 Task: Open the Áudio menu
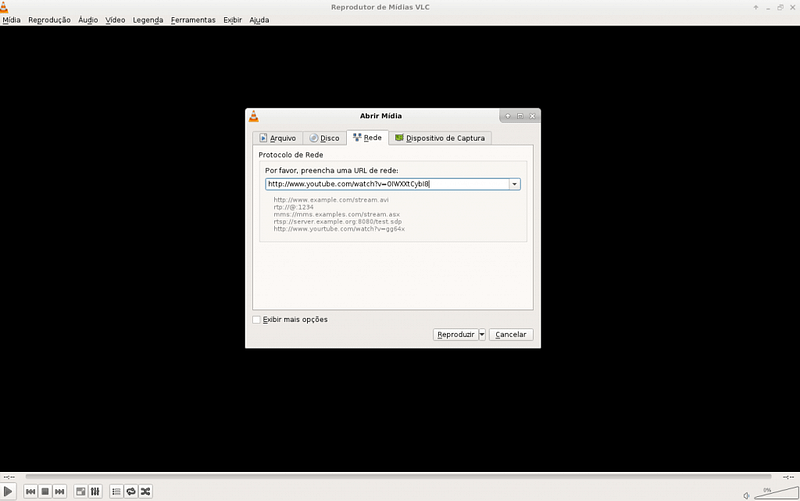(x=88, y=20)
